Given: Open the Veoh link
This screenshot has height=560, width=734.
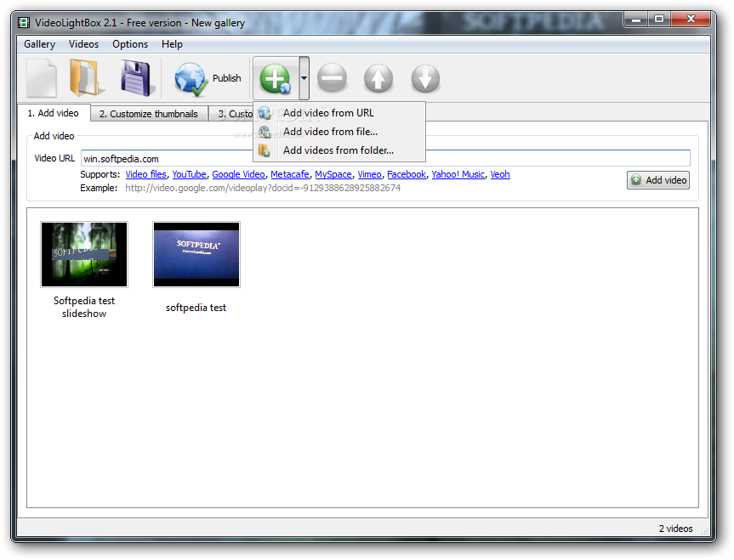Looking at the screenshot, I should click(500, 174).
